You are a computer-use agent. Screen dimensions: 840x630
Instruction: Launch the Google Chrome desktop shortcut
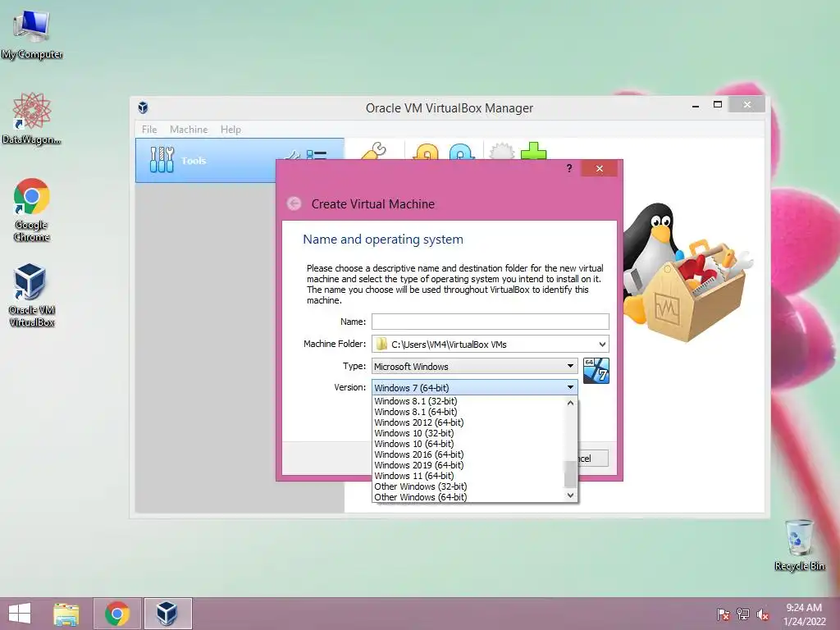click(32, 209)
